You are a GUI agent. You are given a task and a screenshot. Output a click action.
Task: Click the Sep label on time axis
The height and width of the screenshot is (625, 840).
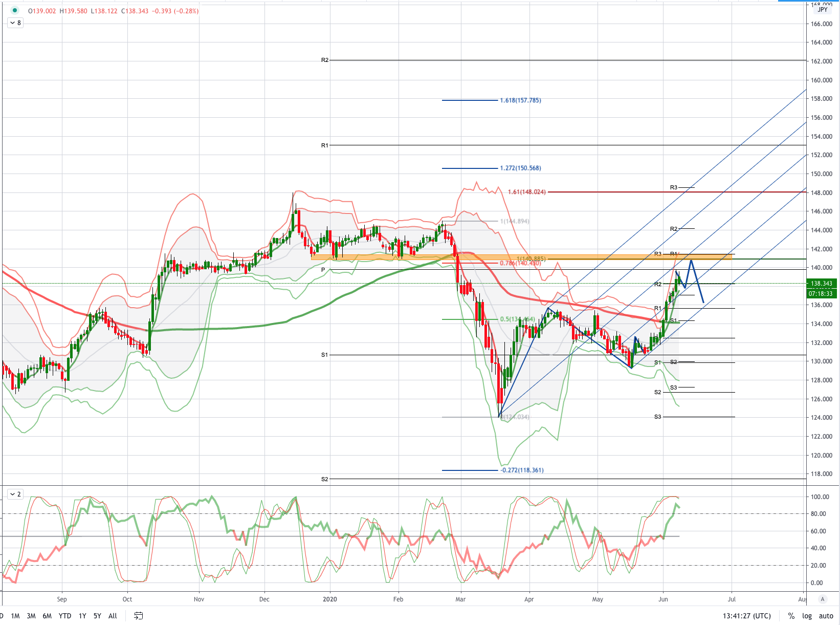pos(62,599)
